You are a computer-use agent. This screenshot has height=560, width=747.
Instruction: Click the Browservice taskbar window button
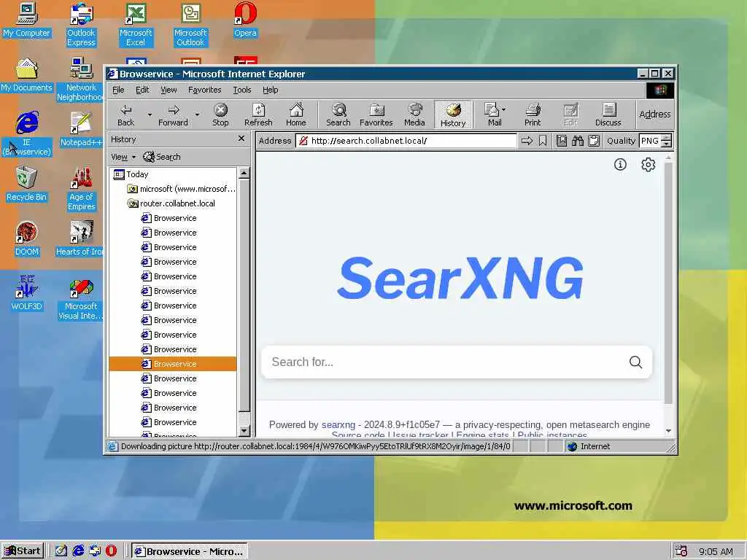189,551
